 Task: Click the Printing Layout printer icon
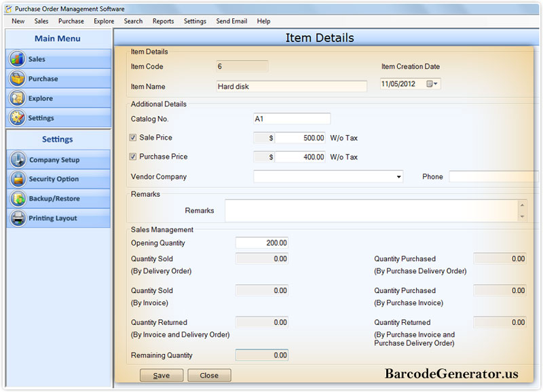pyautogui.click(x=18, y=218)
